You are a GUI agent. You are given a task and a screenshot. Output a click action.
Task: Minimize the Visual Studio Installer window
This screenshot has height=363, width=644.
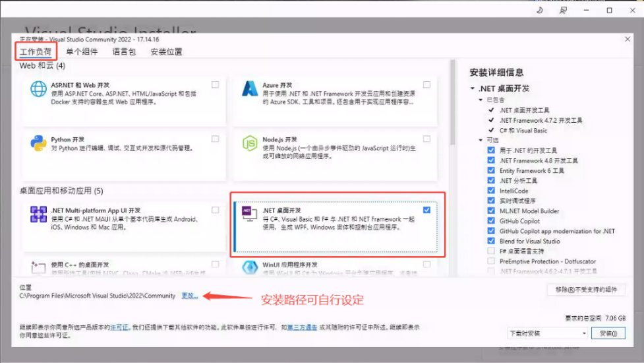(x=586, y=11)
